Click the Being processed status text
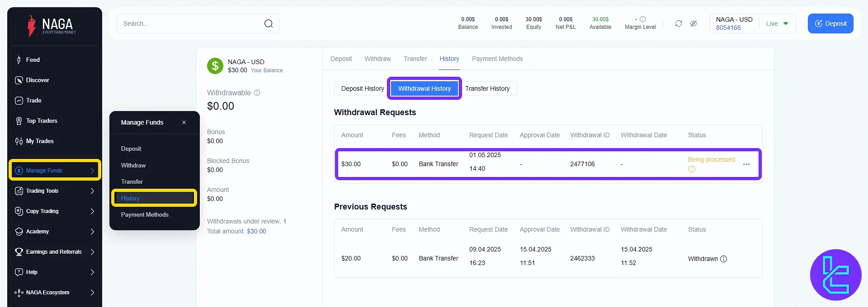 712,159
